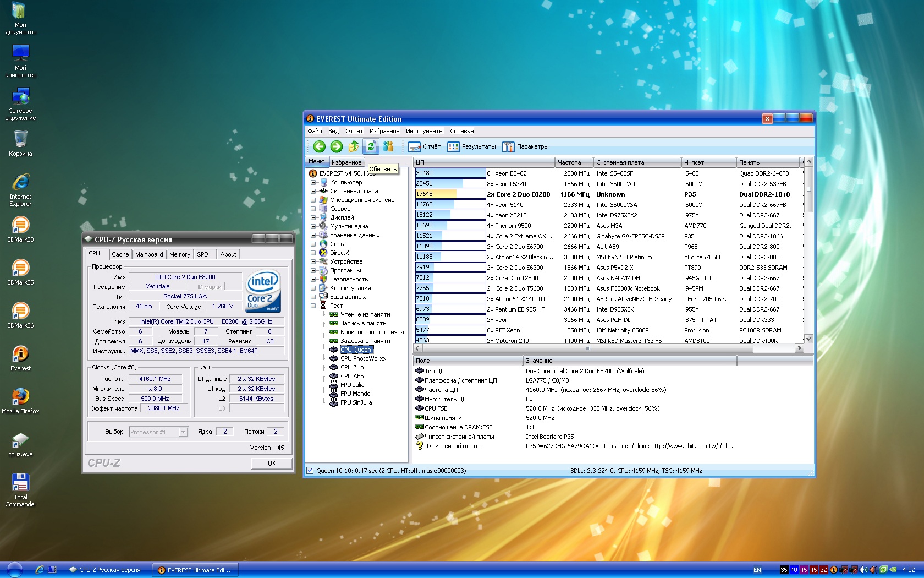Expand the Системная плата tree node
Screen dimensions: 924x578
[313, 191]
